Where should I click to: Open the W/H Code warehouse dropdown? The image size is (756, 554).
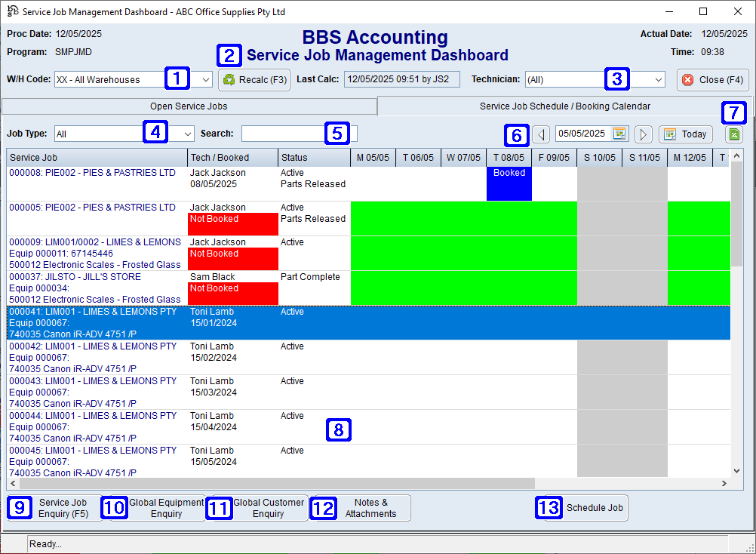tap(205, 78)
